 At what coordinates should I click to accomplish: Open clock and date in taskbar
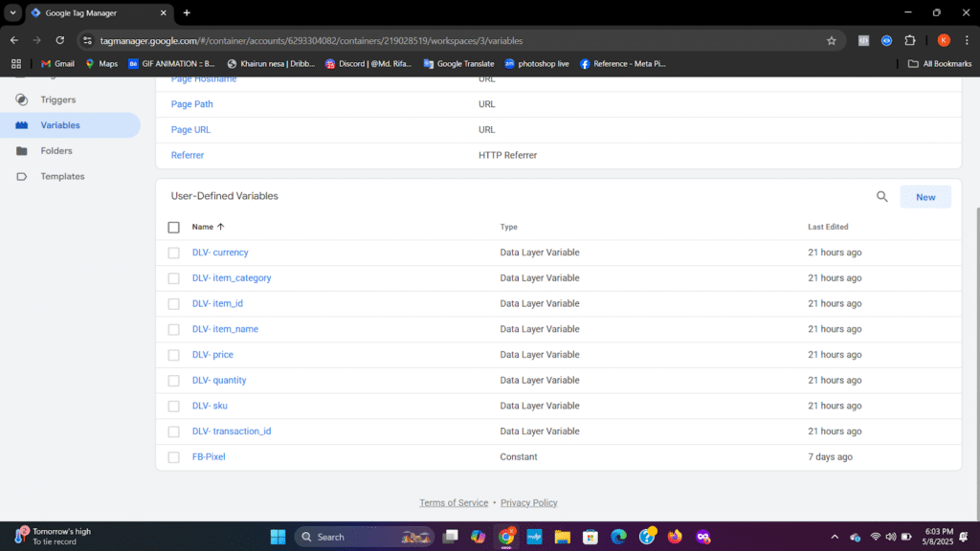[x=939, y=537]
